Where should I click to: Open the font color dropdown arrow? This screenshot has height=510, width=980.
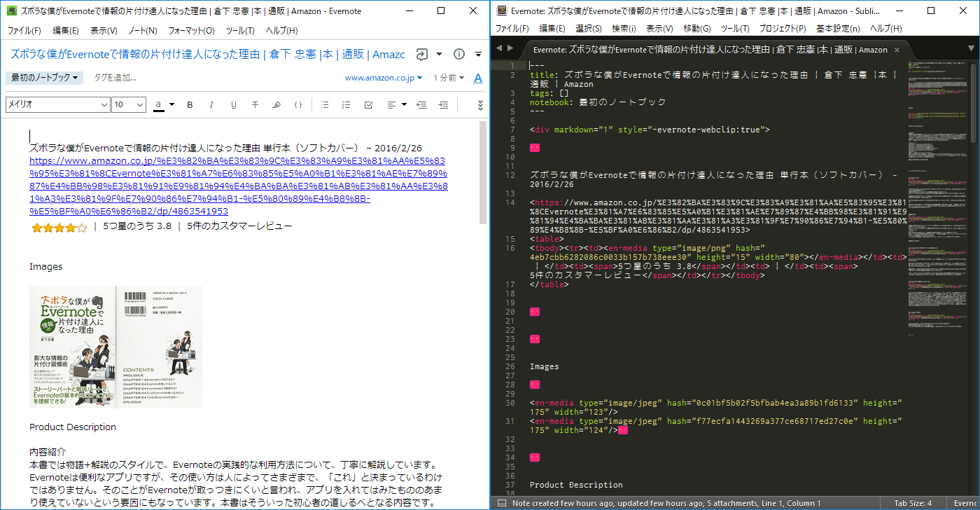point(171,105)
